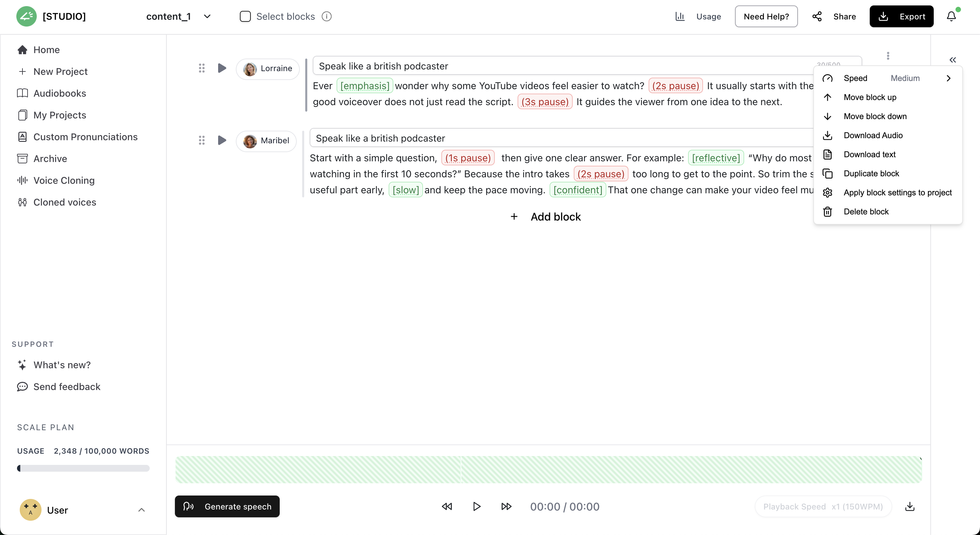Click the Export button
The width and height of the screenshot is (980, 535).
pyautogui.click(x=901, y=16)
